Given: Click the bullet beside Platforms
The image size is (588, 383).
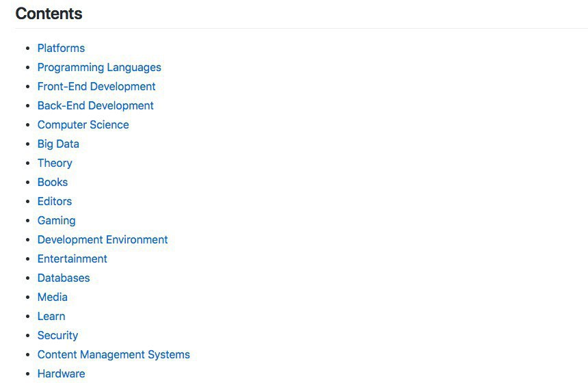Looking at the screenshot, I should 28,49.
